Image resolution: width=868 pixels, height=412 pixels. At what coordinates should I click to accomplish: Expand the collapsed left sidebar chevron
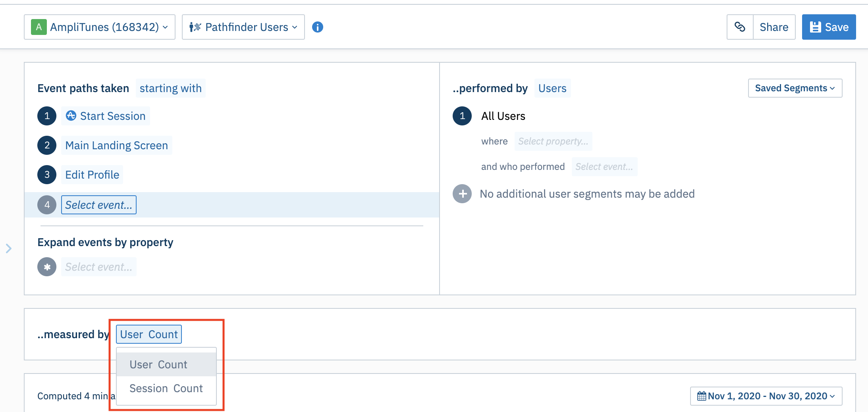(x=9, y=248)
